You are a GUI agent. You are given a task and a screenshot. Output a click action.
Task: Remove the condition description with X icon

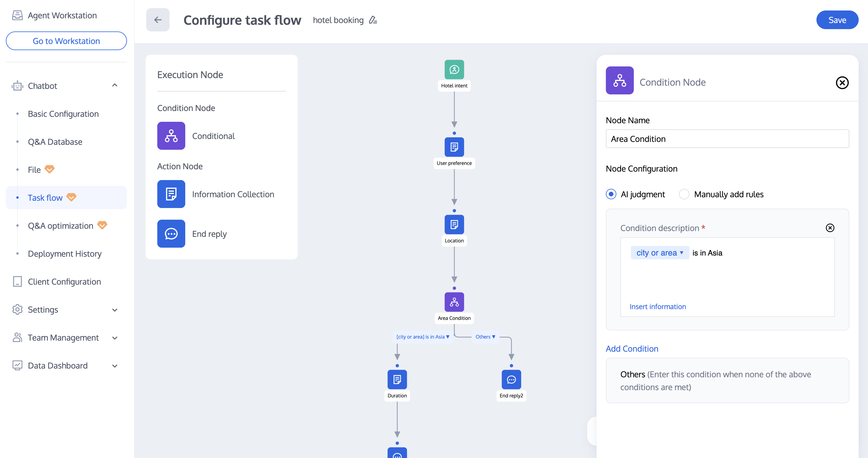point(830,228)
